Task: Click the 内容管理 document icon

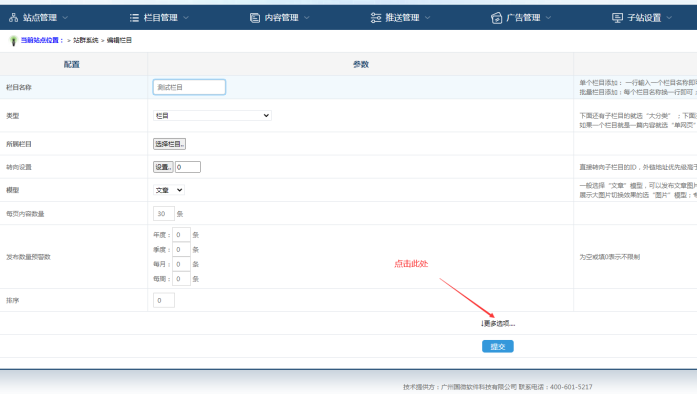Action: pos(255,18)
